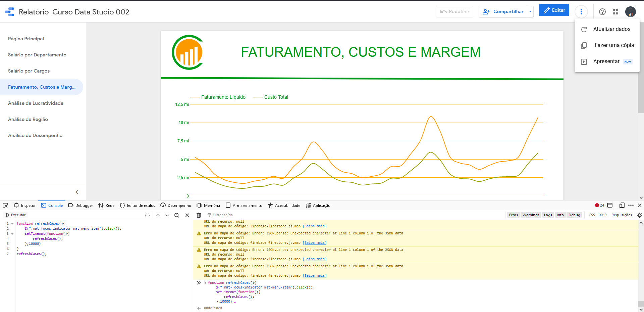
Task: Click the Fazer uma cópia copy icon
Action: point(584,45)
